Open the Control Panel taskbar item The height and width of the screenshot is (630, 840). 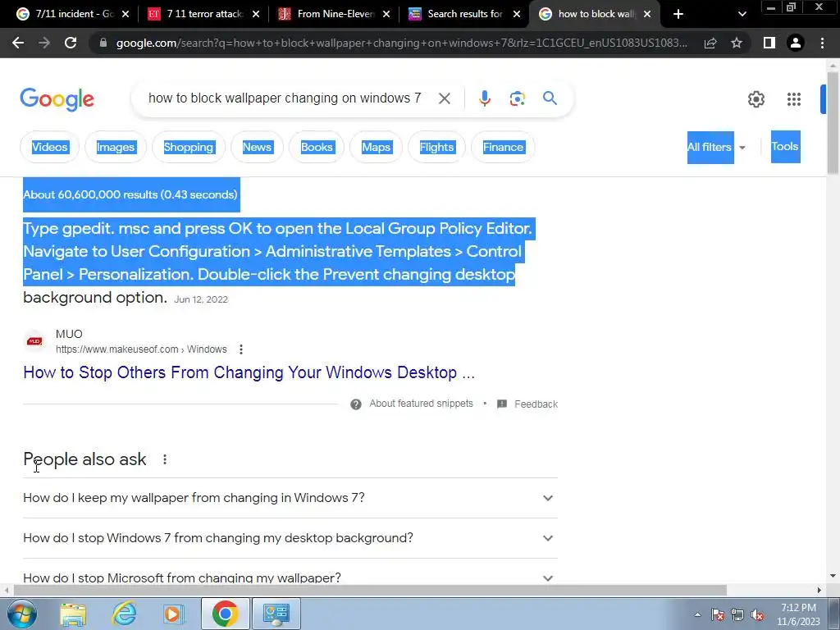pyautogui.click(x=276, y=614)
